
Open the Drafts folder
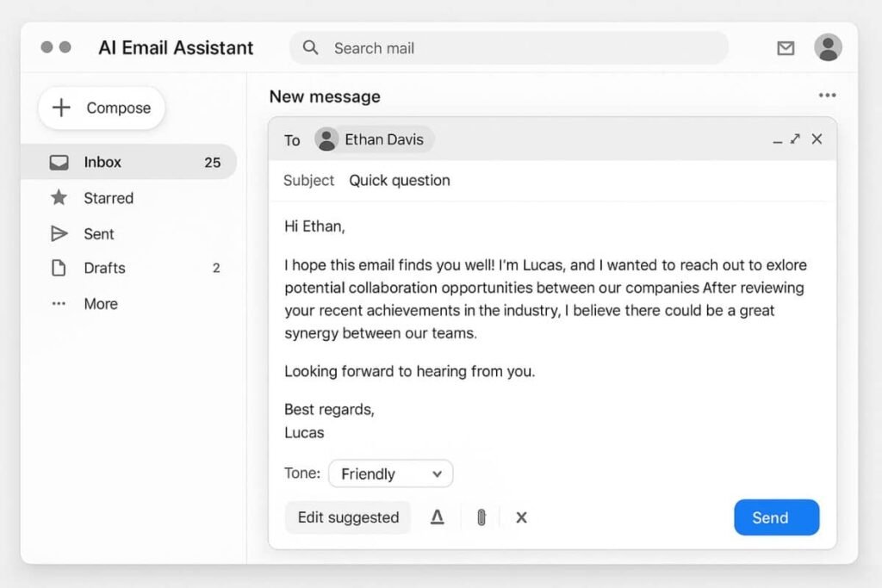pyautogui.click(x=104, y=268)
